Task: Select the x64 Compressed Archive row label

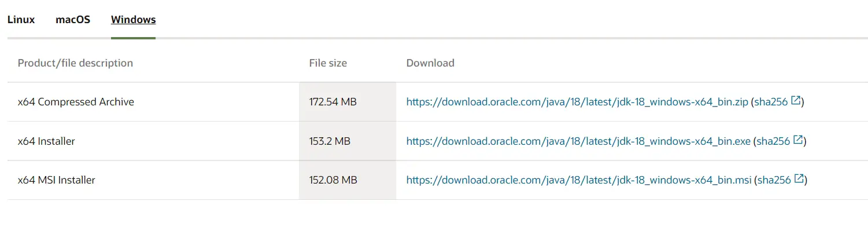Action: tap(76, 102)
